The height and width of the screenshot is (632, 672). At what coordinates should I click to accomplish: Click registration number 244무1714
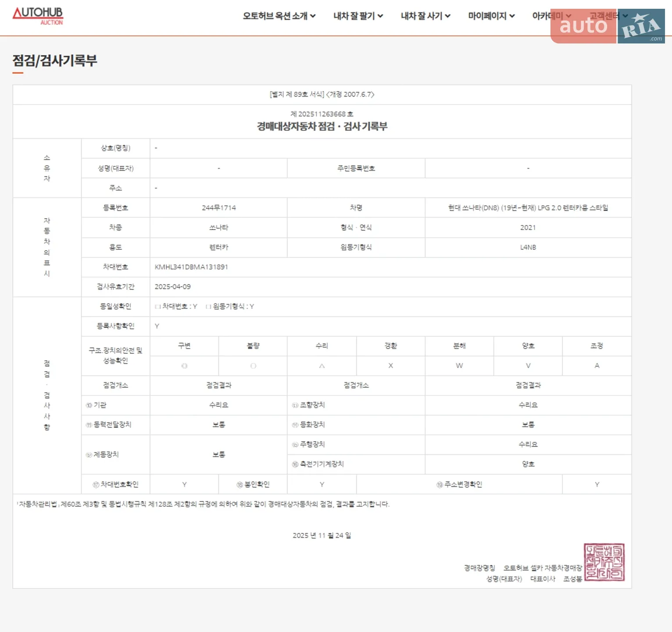219,208
